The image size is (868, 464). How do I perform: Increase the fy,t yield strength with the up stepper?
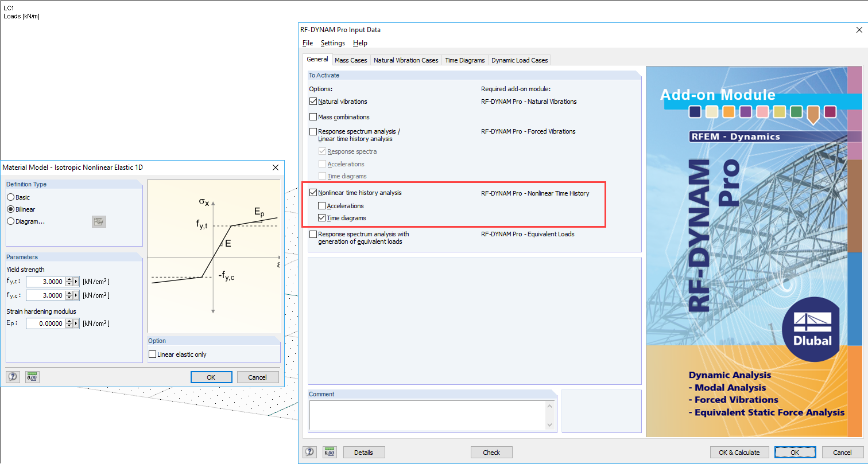click(68, 279)
